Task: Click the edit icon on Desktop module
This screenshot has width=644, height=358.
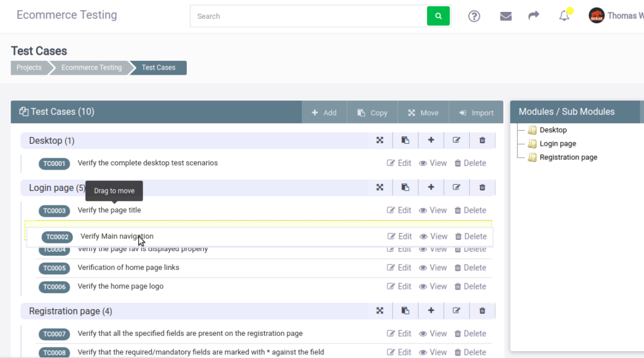Action: tap(457, 140)
